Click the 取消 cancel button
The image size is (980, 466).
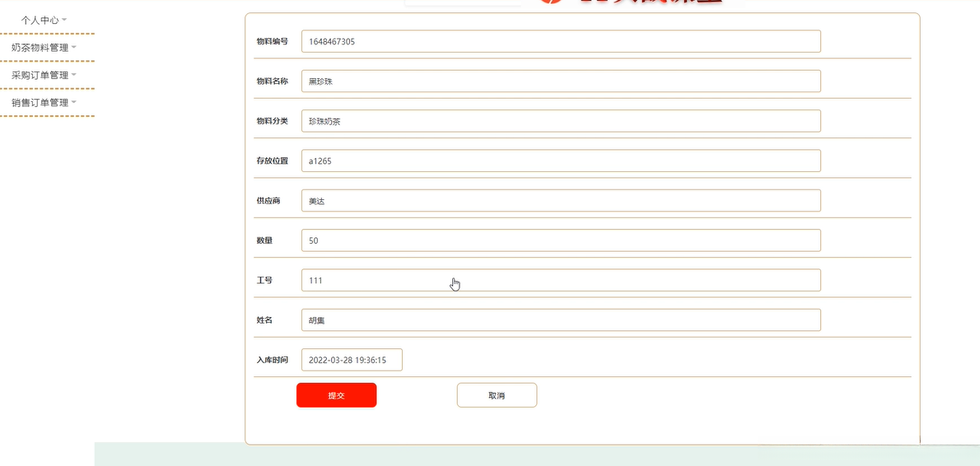(x=497, y=395)
